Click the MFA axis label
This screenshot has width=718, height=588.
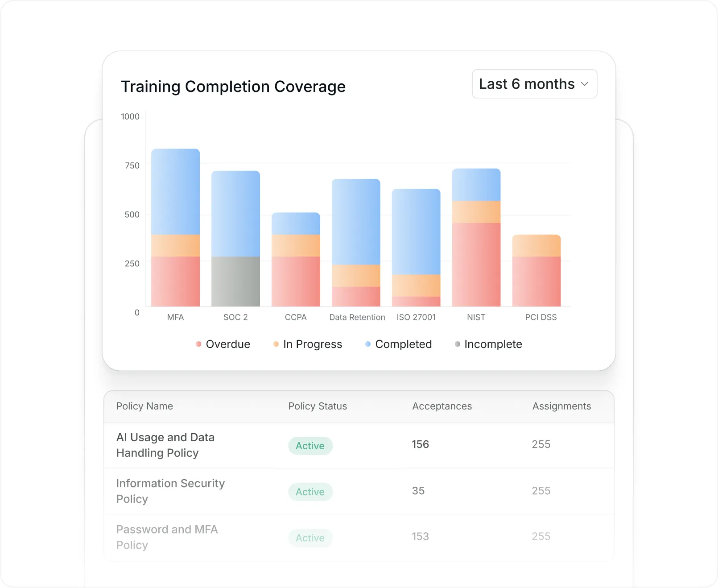(175, 317)
